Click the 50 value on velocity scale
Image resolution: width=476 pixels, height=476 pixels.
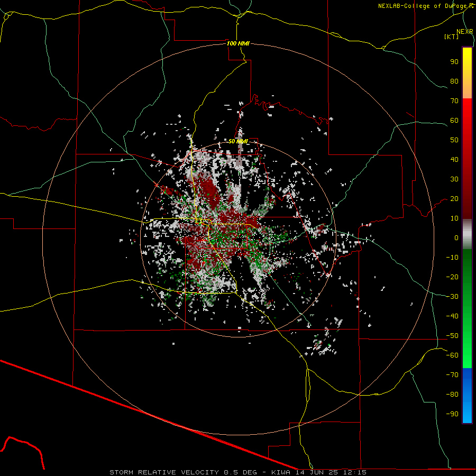(x=454, y=140)
